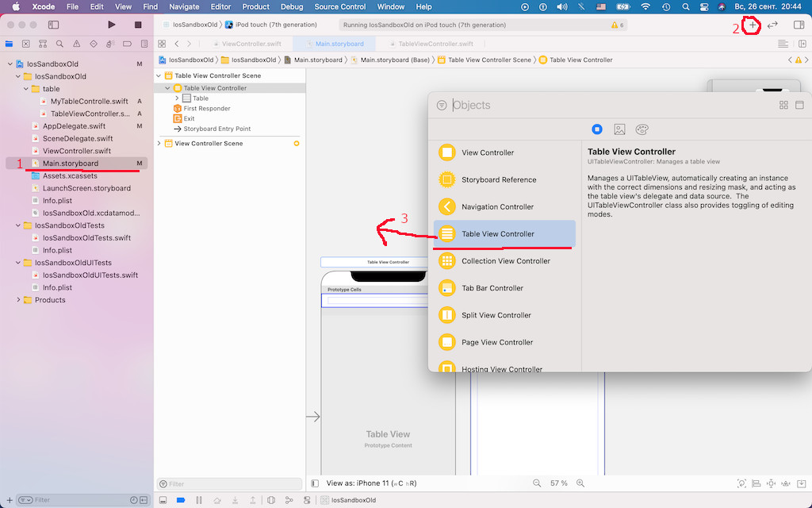Toggle the document outline panel
Screen dimensions: 812x508
click(315, 483)
